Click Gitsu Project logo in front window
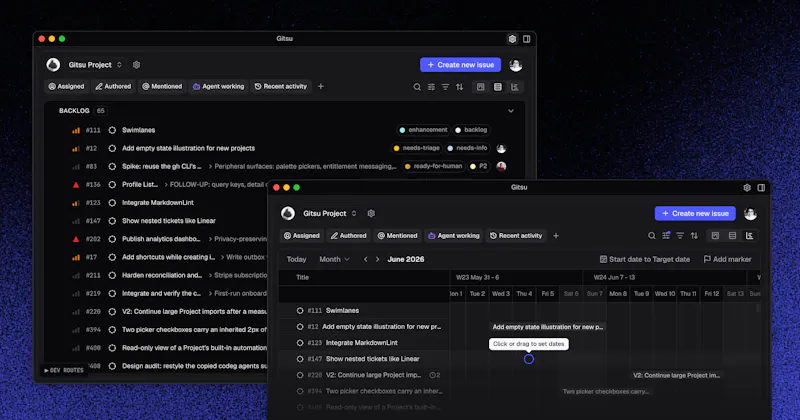This screenshot has width=800, height=420. [288, 213]
